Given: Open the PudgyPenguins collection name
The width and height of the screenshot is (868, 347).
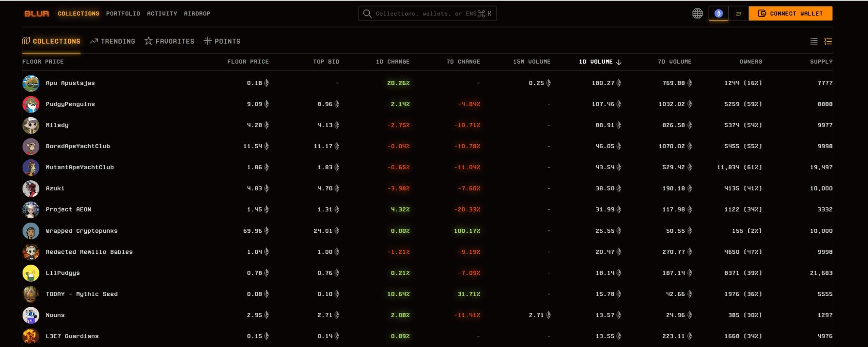Looking at the screenshot, I should (70, 104).
